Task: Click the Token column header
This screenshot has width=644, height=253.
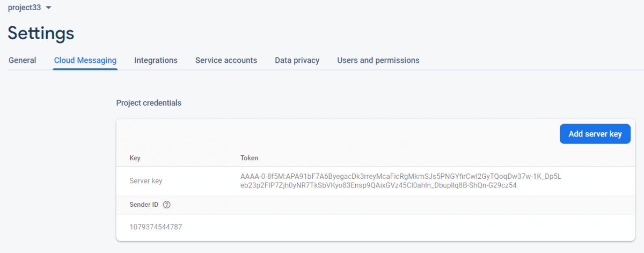Action: click(249, 158)
